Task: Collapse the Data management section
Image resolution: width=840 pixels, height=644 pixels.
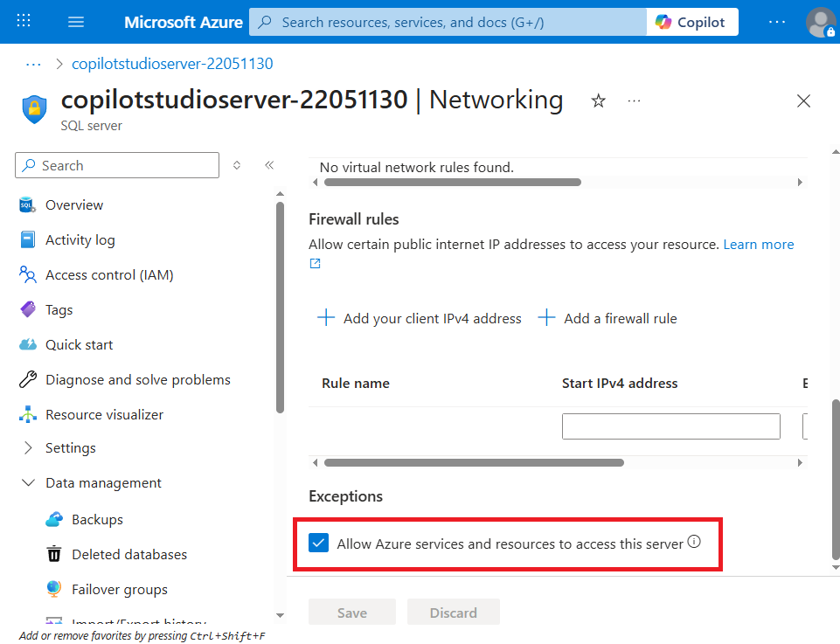Action: (103, 483)
